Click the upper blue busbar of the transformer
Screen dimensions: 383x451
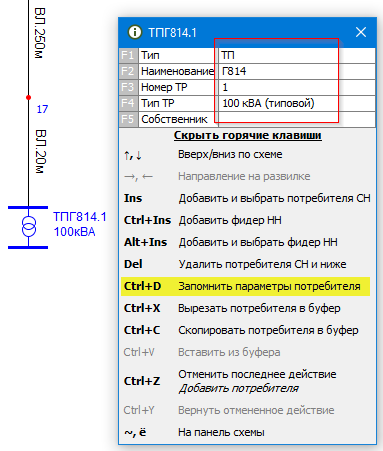tap(28, 207)
